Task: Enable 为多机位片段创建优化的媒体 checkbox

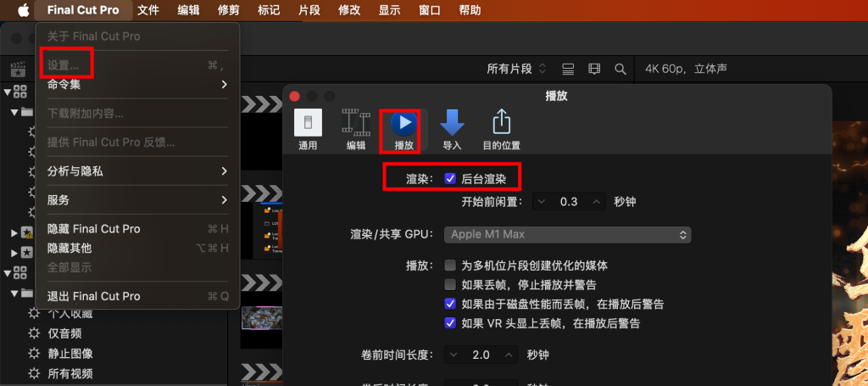Action: (x=450, y=266)
